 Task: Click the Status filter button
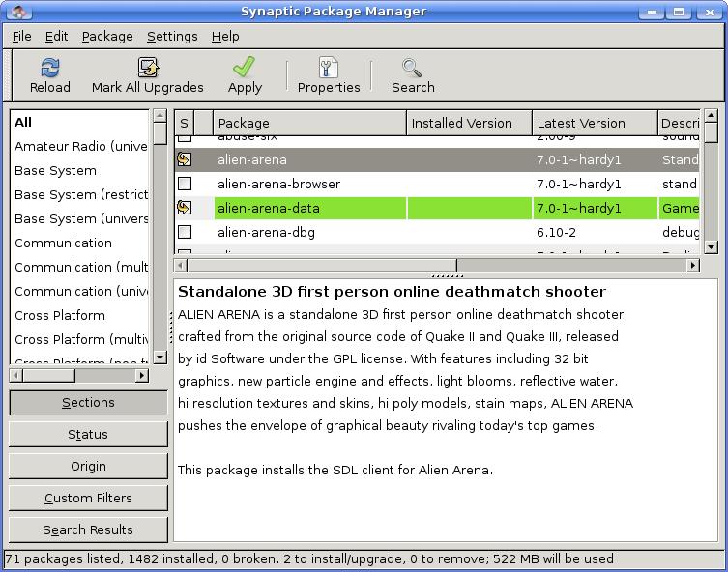pos(88,434)
